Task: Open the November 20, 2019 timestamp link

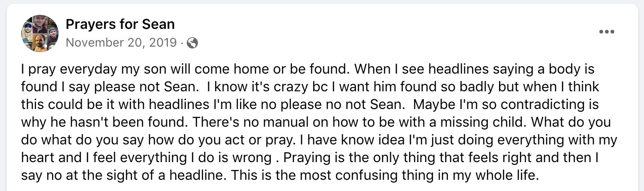Action: coord(121,43)
